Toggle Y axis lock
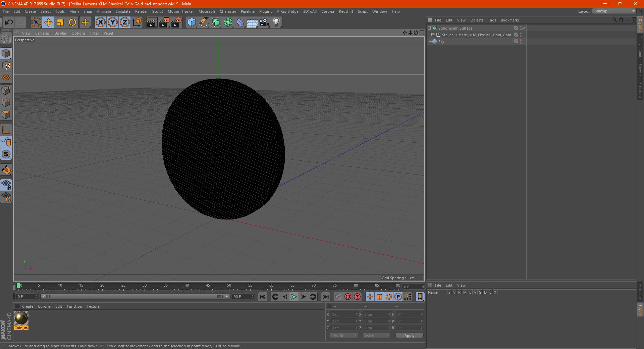 (x=113, y=22)
